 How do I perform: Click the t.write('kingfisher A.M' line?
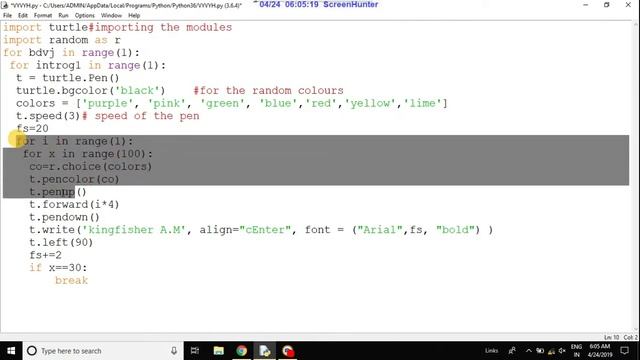[x=261, y=230]
